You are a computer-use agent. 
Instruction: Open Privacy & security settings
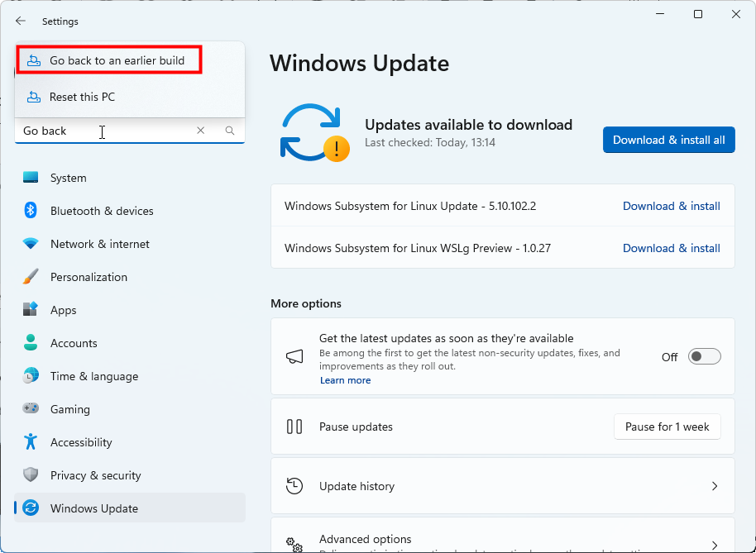pos(130,475)
